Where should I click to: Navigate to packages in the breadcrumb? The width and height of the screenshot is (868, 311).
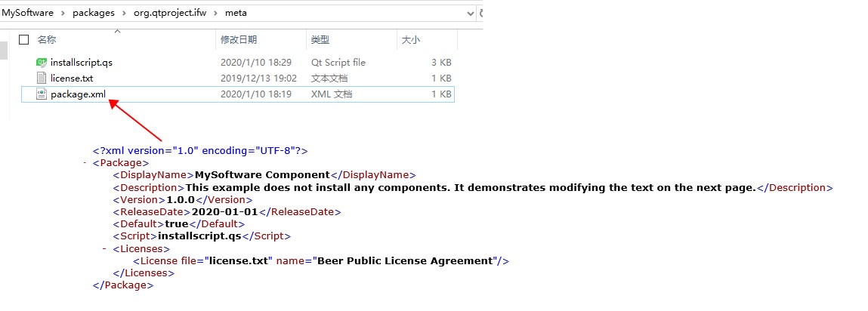tap(94, 13)
